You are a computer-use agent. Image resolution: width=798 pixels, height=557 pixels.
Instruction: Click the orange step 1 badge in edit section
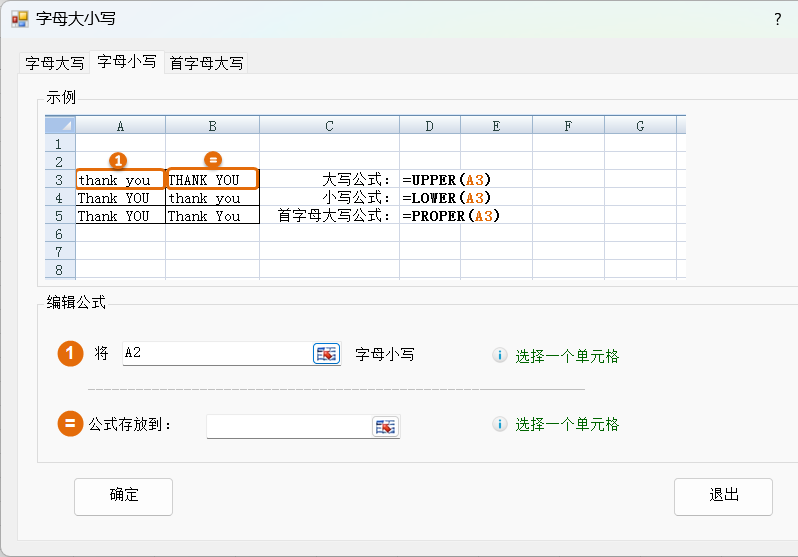70,354
